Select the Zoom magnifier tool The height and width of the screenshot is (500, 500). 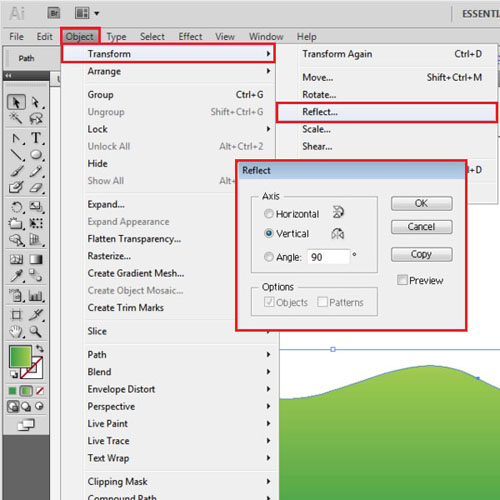[x=35, y=331]
